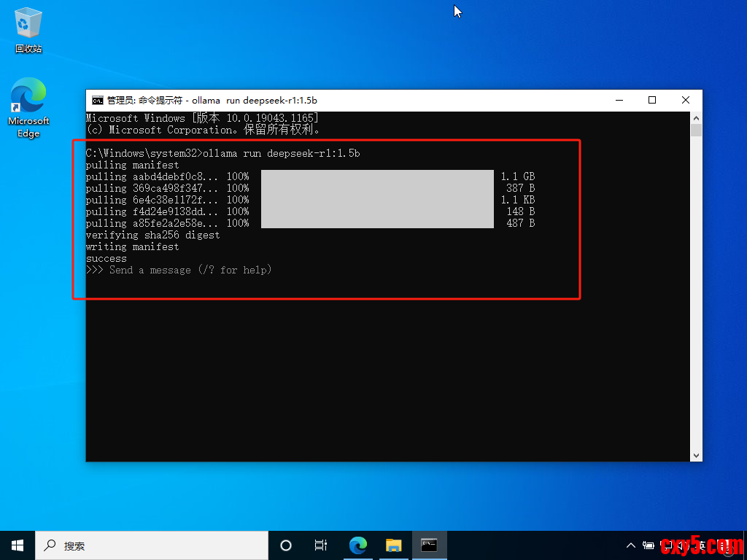
Task: Click the console vertical scrollbar thumb
Action: (x=696, y=131)
